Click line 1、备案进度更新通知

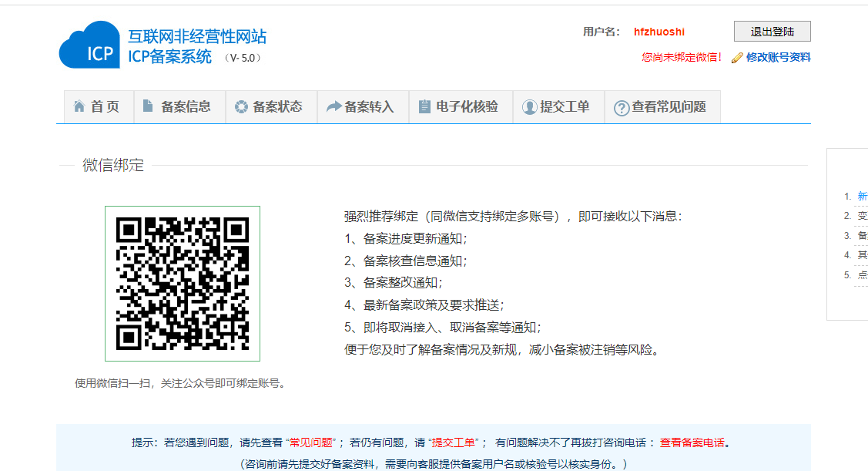(406, 239)
